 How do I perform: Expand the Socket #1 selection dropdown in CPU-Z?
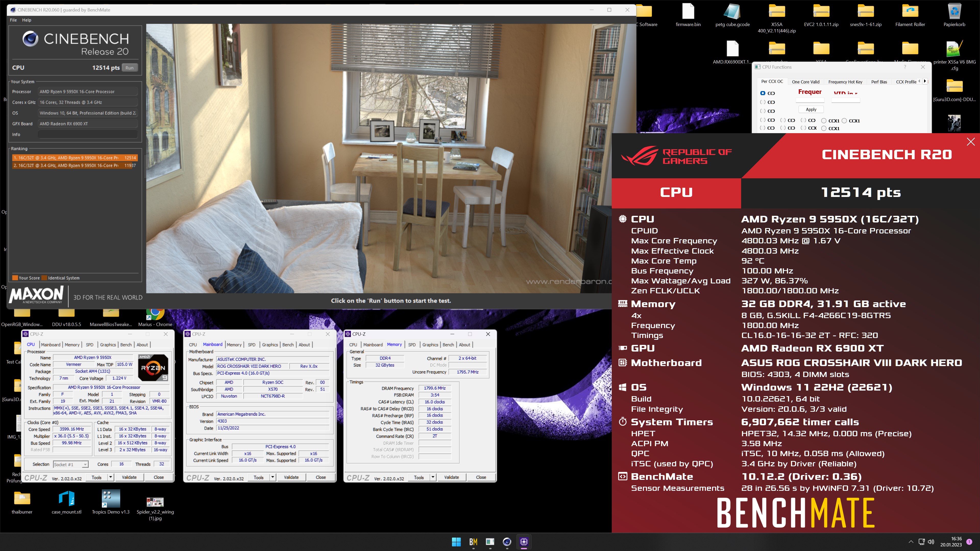pos(85,464)
